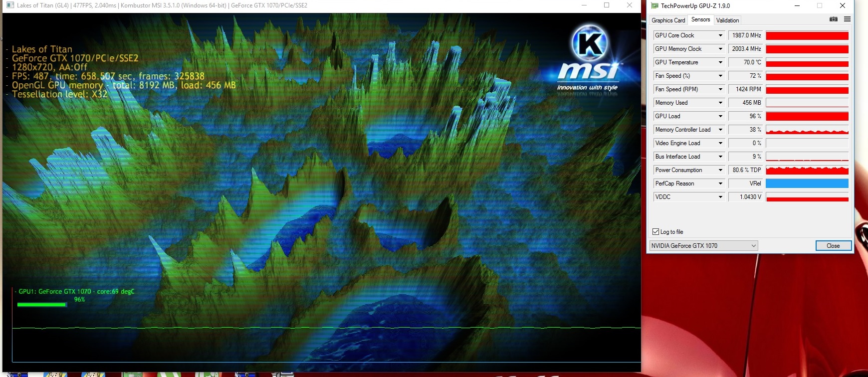Take a GPU-Z screenshot with the camera icon
Viewport: 868px width, 377px height.
(x=833, y=19)
